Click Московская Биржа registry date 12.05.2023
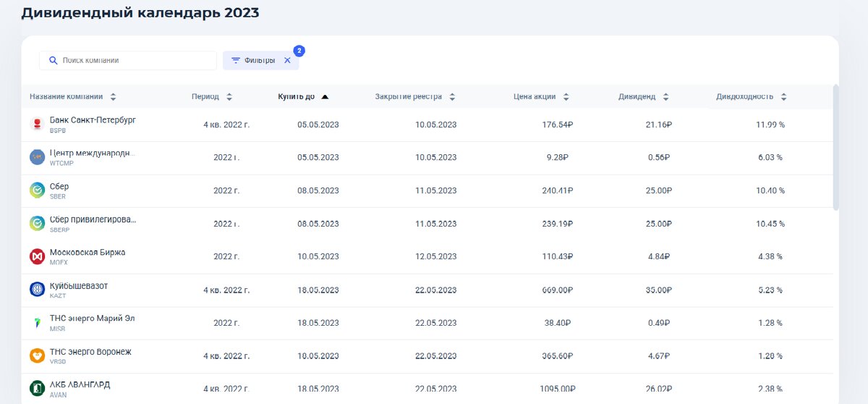The image size is (868, 404). [436, 257]
